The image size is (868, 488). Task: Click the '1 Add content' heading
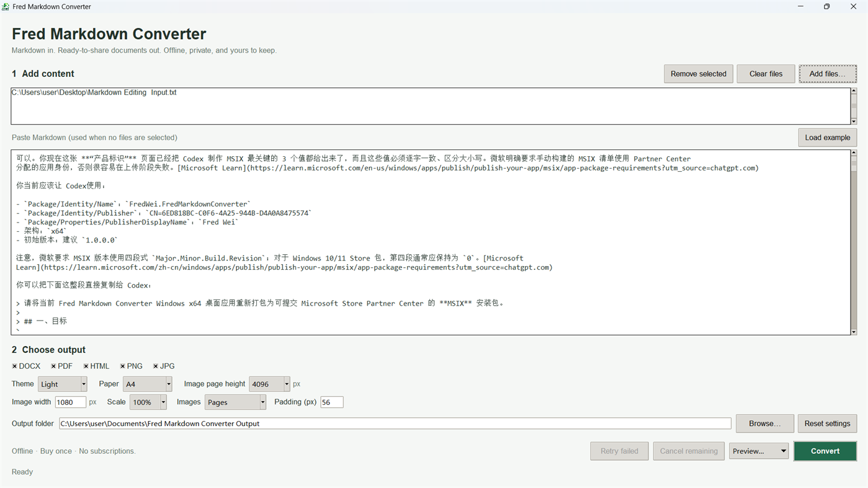pos(43,74)
